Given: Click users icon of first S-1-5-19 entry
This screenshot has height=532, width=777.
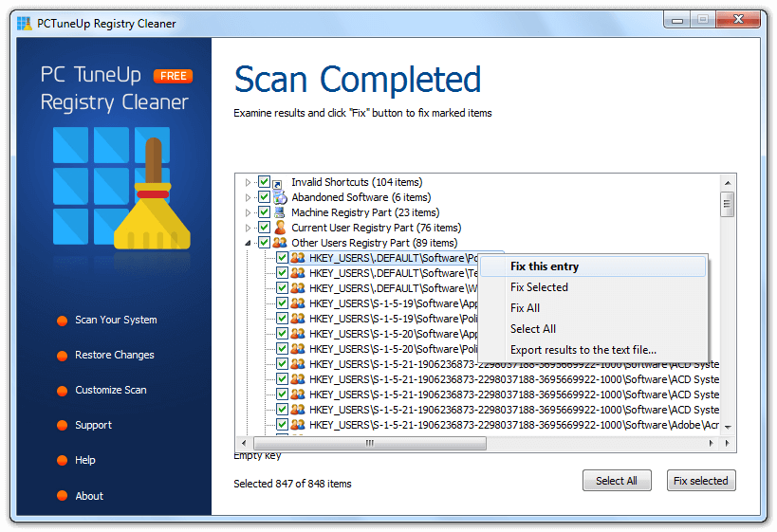Looking at the screenshot, I should (x=297, y=303).
